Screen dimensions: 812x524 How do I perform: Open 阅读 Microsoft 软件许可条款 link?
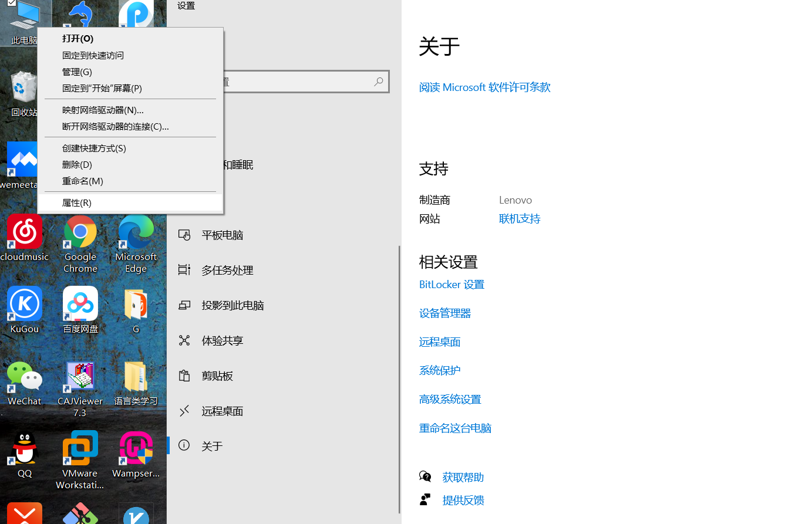(x=484, y=87)
